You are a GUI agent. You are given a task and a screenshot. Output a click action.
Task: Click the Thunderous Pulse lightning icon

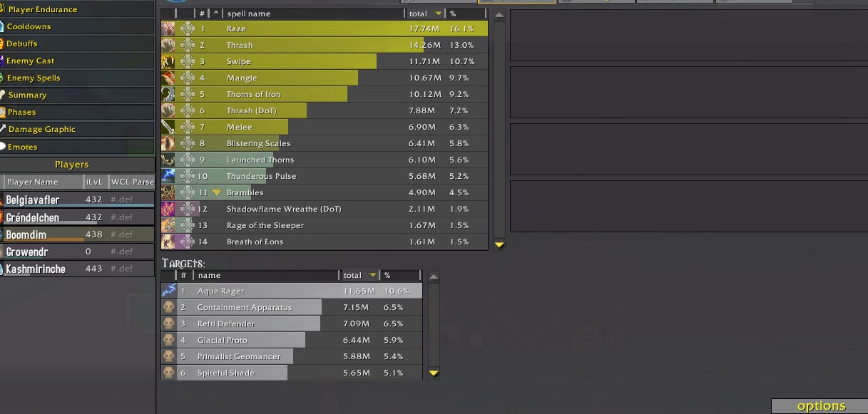pos(168,176)
